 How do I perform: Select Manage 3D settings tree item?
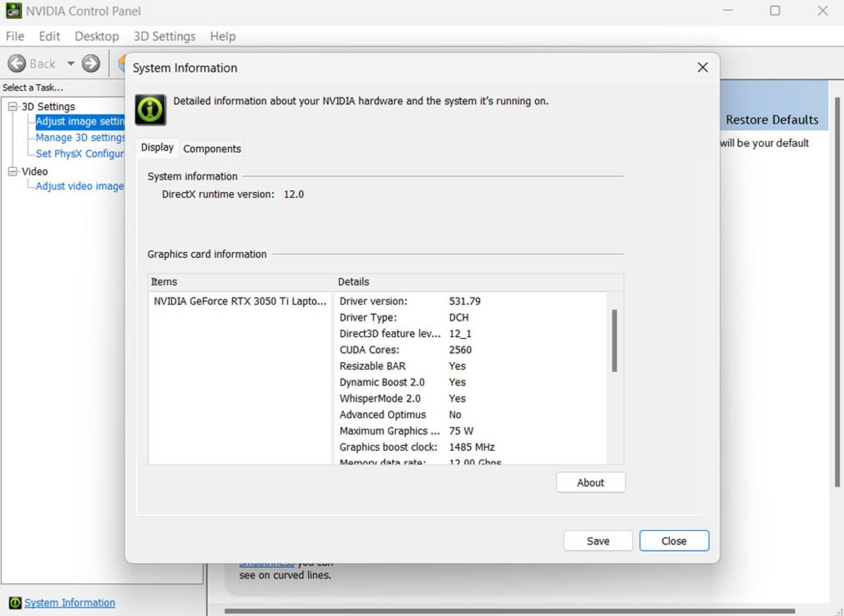tap(80, 138)
